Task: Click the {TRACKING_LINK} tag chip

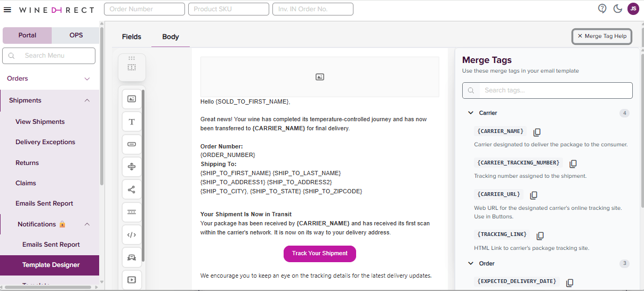Action: click(502, 234)
